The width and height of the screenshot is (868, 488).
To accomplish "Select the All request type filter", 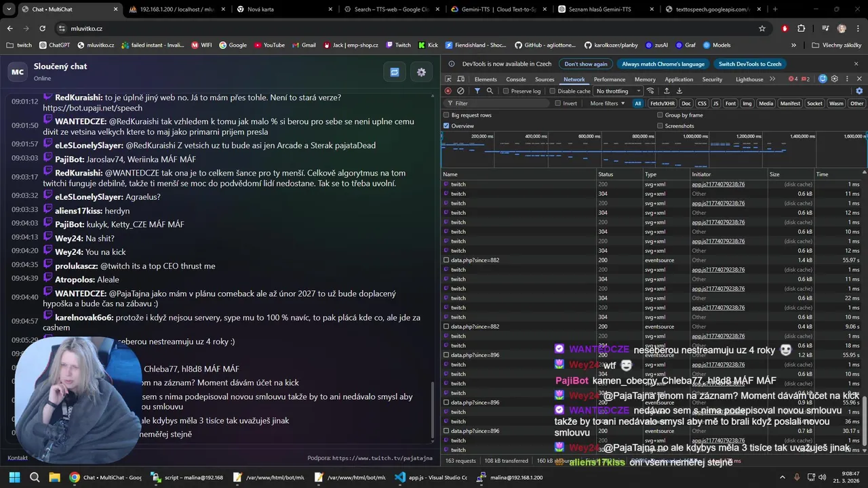I will 637,104.
